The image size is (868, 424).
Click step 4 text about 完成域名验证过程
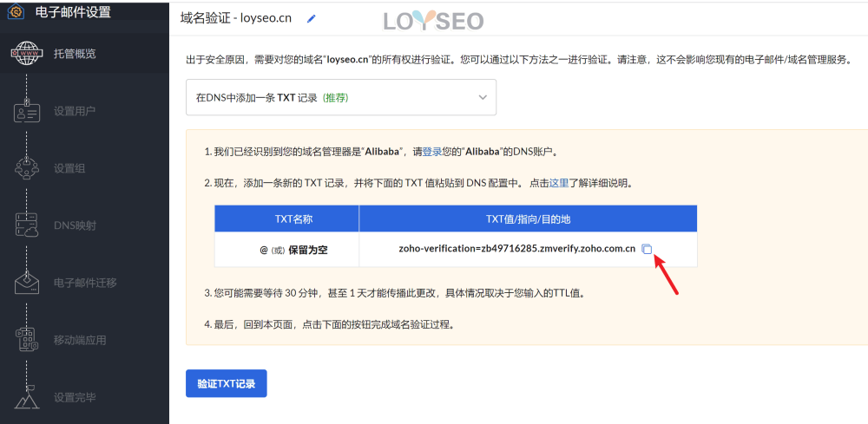coord(330,324)
